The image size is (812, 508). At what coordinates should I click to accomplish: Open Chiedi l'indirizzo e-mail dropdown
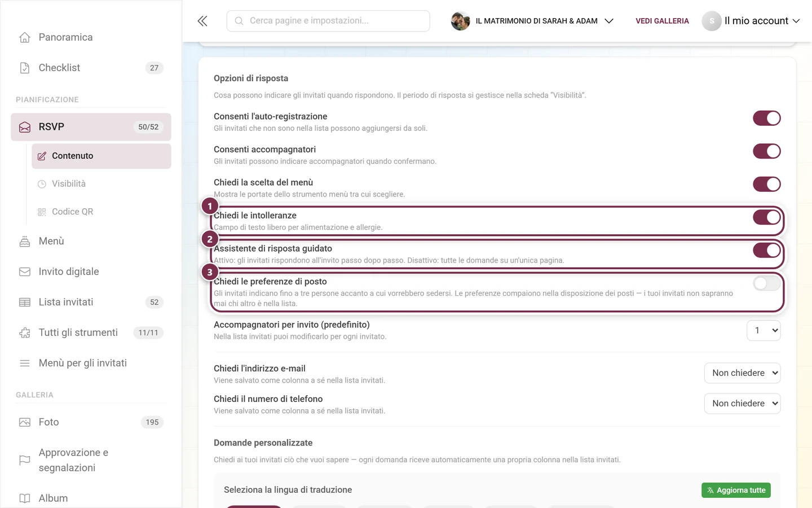[x=742, y=373]
